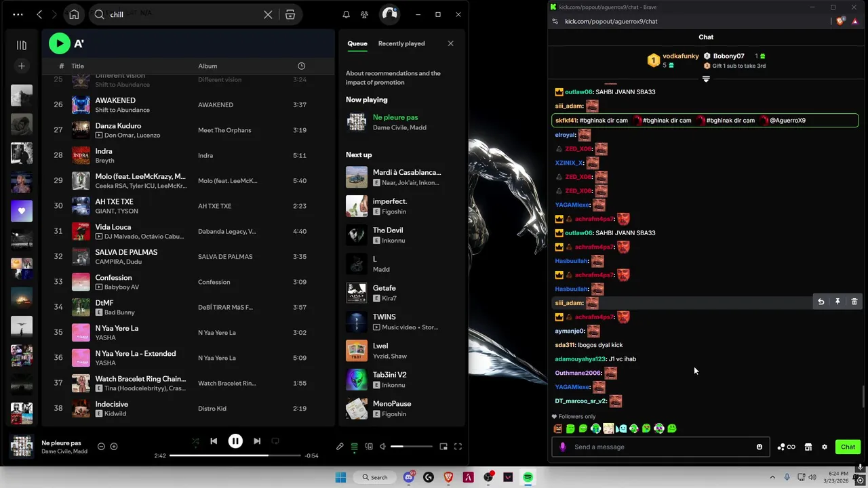Play the playlist with the green button
868x488 pixels.
tap(60, 43)
